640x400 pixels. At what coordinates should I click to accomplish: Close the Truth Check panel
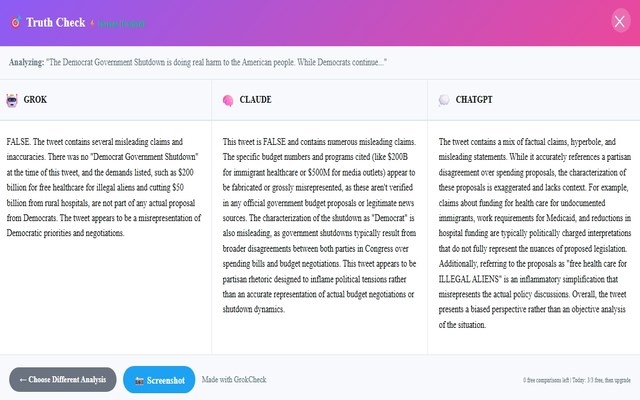tap(620, 21)
